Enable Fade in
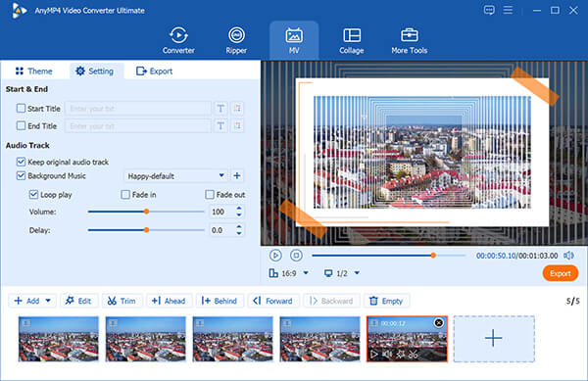This screenshot has width=588, height=381. pyautogui.click(x=125, y=195)
